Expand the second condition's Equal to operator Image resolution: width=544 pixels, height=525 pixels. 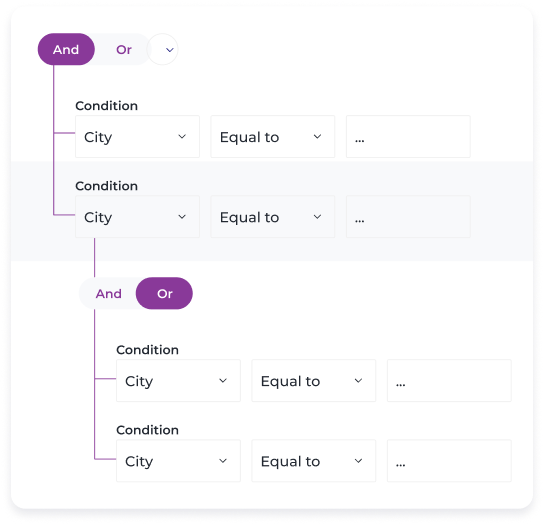tap(273, 217)
